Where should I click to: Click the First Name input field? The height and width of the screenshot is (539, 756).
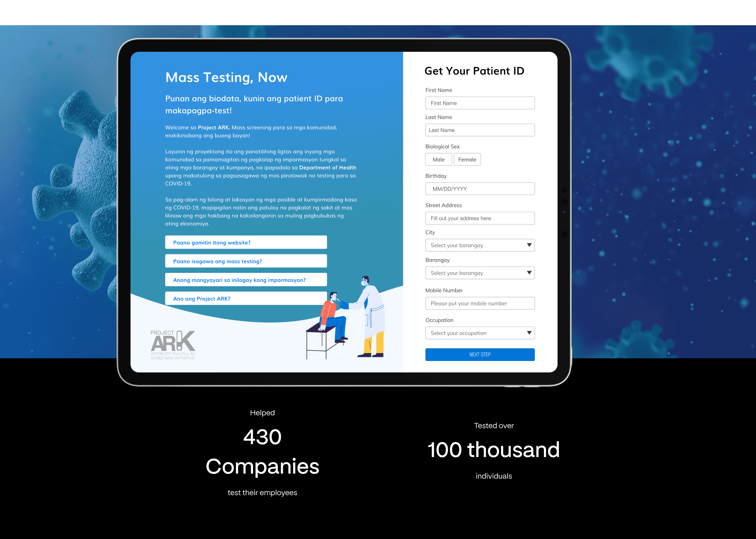(480, 103)
